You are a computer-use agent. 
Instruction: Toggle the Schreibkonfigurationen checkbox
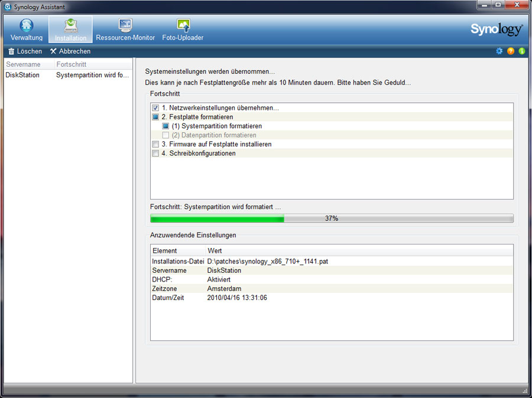click(155, 154)
